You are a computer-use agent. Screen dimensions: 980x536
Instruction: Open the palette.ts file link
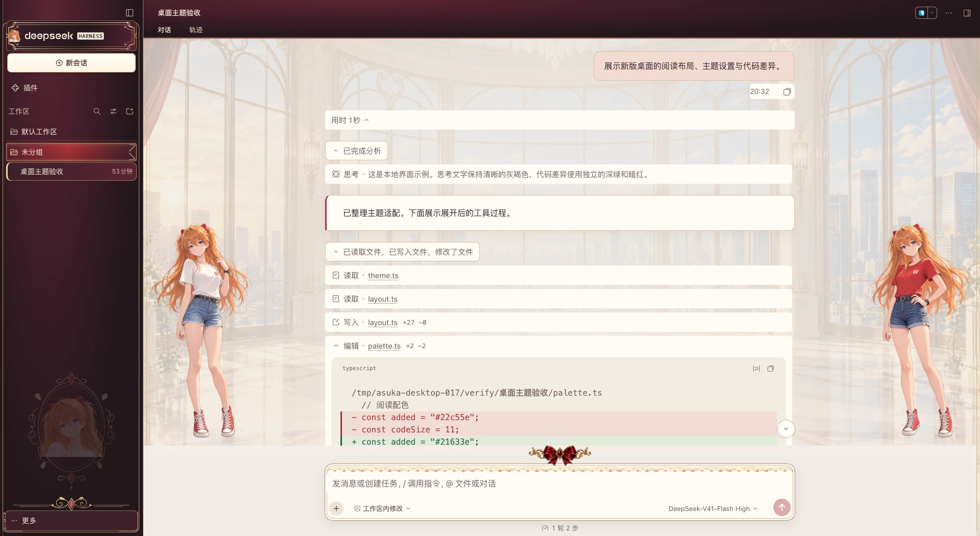point(384,346)
